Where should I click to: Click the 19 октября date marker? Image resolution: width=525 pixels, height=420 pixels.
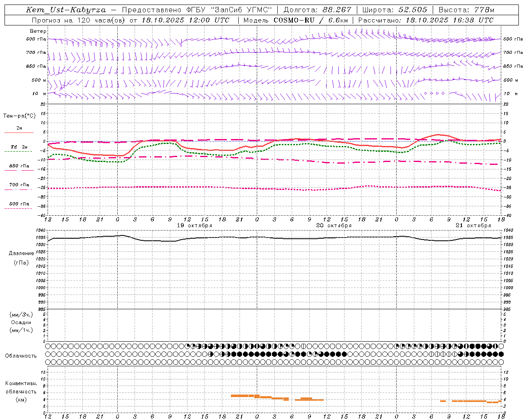pos(194,226)
